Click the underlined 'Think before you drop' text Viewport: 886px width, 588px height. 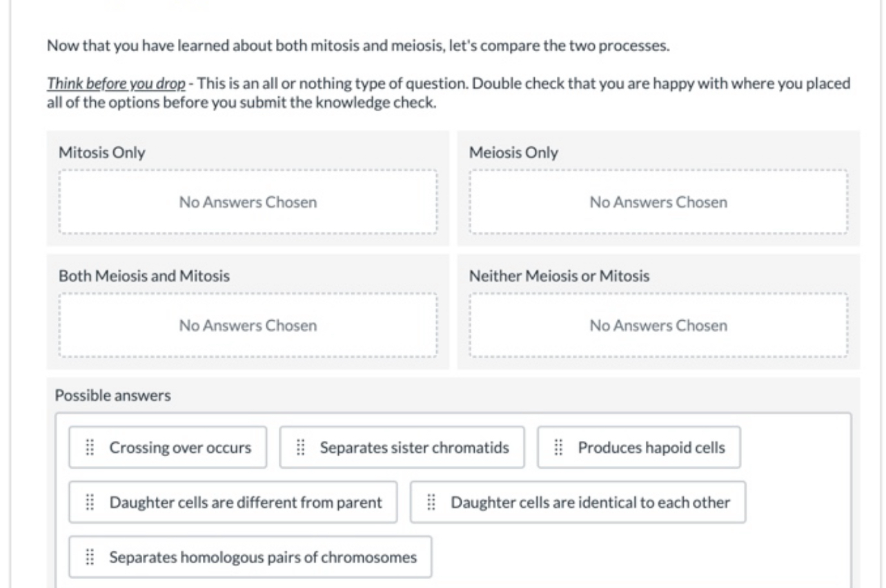115,83
